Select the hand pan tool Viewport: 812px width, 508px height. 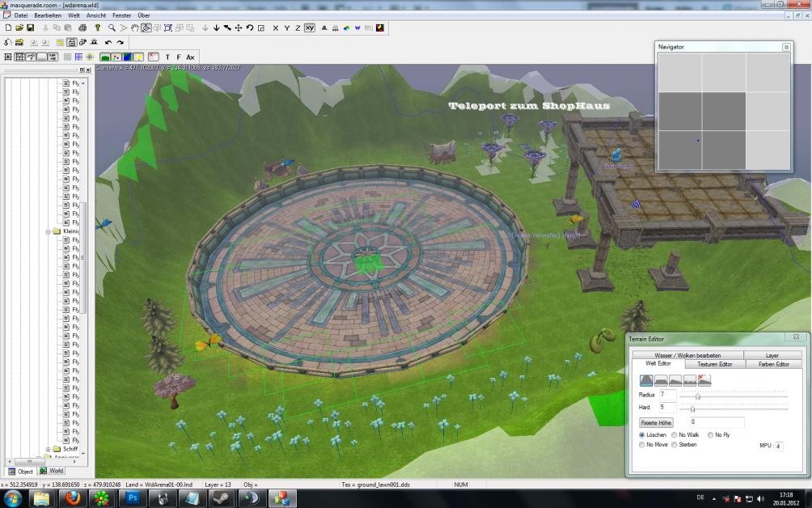tap(135, 28)
